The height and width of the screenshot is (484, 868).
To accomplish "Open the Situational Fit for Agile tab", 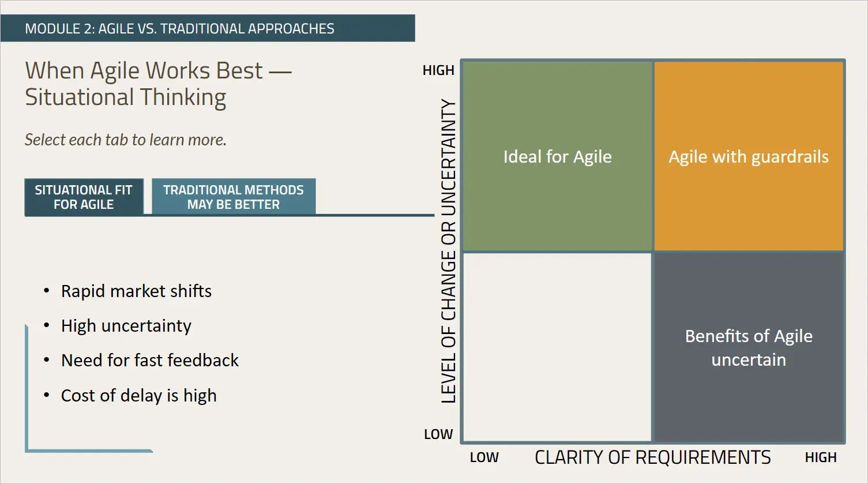I will click(84, 197).
